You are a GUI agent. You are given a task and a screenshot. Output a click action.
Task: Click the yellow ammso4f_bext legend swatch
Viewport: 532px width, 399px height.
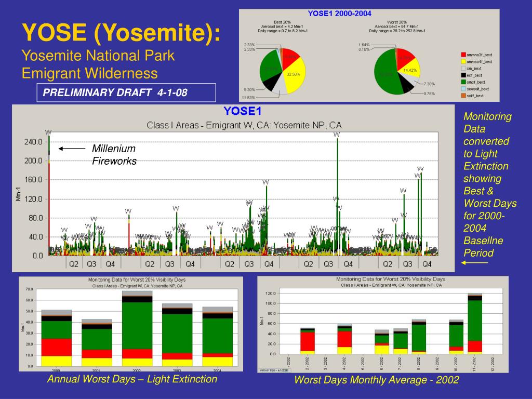pyautogui.click(x=463, y=62)
